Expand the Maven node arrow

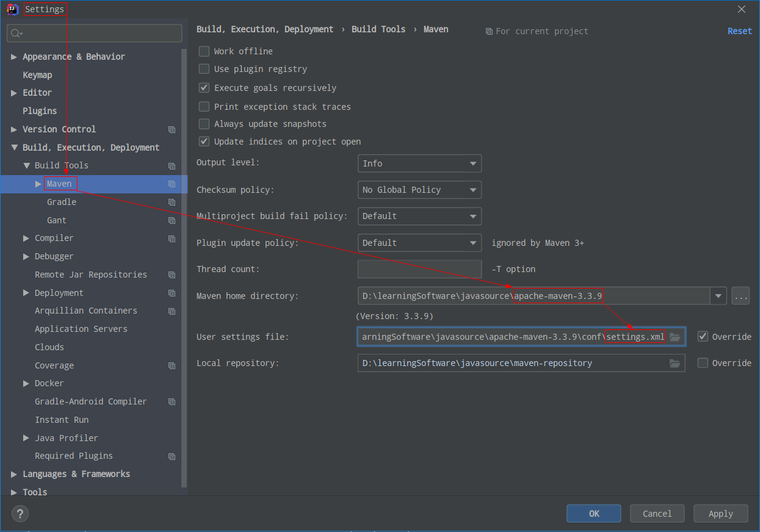coord(38,184)
